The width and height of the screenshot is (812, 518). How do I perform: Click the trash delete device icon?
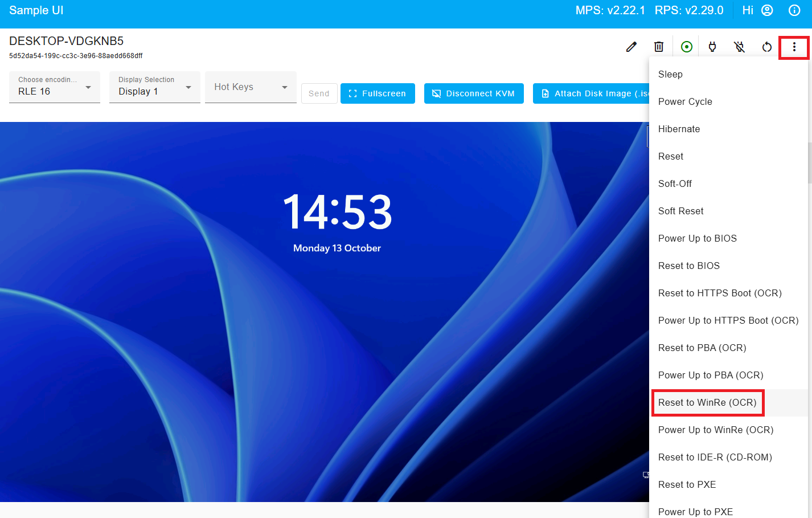pyautogui.click(x=658, y=47)
